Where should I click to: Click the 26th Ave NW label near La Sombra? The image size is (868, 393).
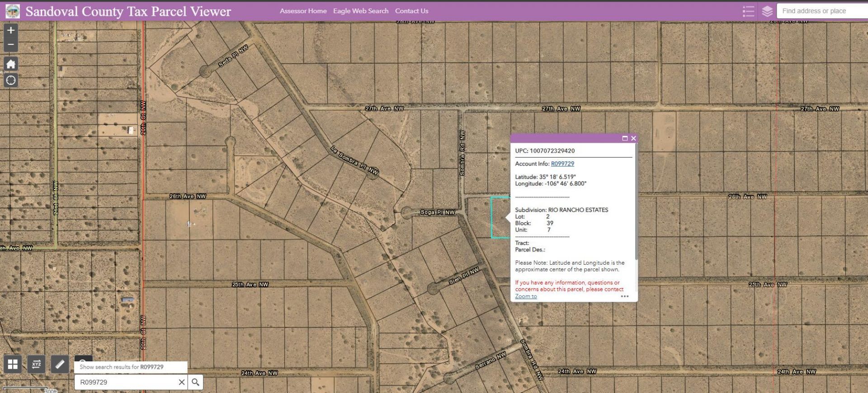point(188,196)
